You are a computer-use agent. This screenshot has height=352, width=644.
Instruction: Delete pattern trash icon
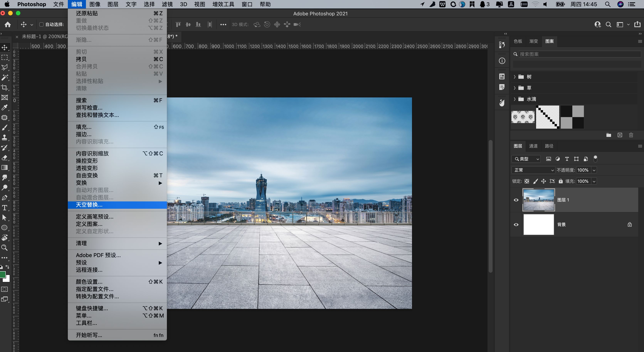coord(631,135)
